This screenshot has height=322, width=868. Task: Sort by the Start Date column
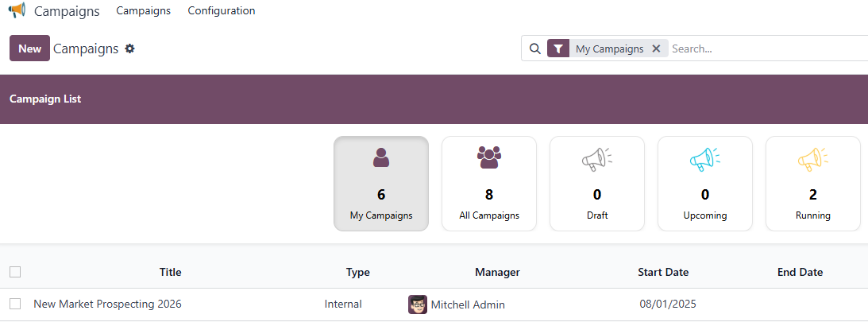(x=663, y=272)
